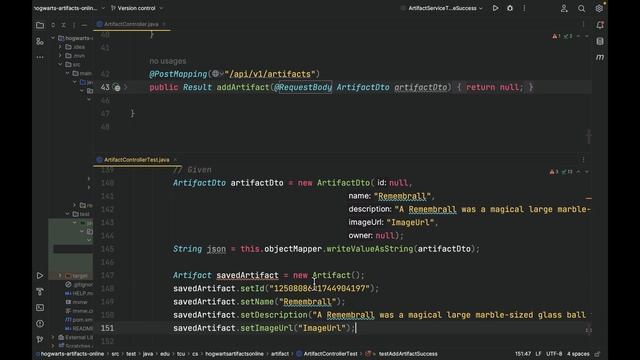Expand the .mvn folder
This screenshot has width=640, height=360.
60,56
